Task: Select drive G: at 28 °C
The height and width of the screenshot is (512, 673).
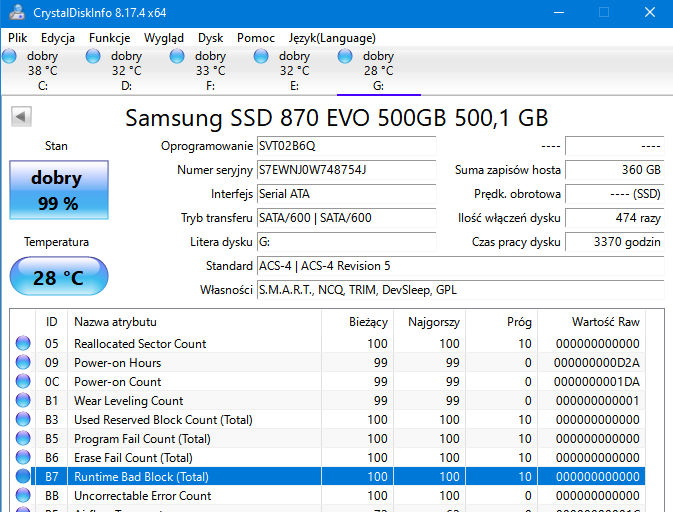Action: [x=379, y=71]
